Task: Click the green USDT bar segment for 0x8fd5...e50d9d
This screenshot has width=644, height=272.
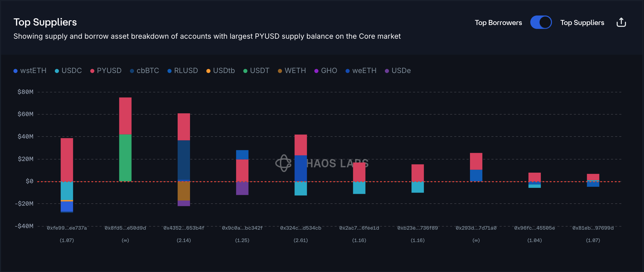Action: (125, 158)
